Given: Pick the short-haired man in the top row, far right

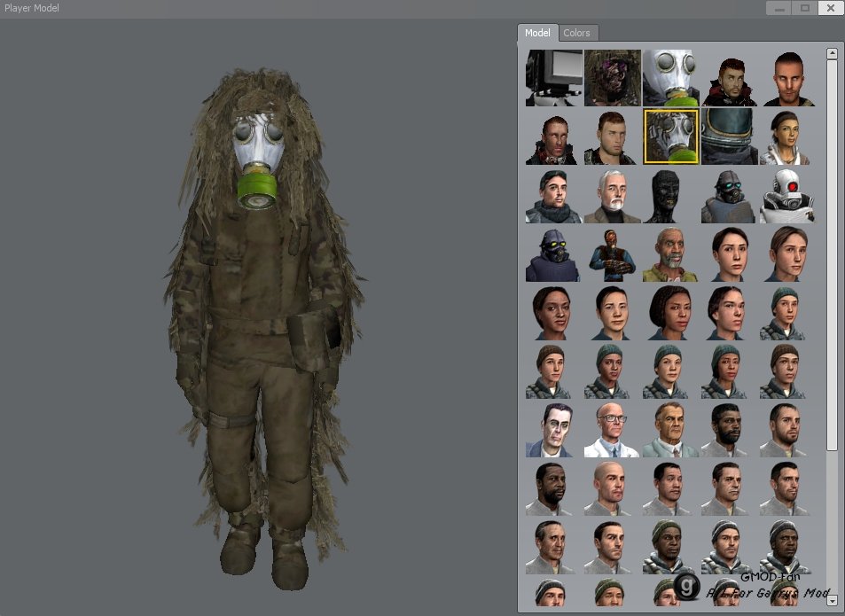Looking at the screenshot, I should (788, 78).
